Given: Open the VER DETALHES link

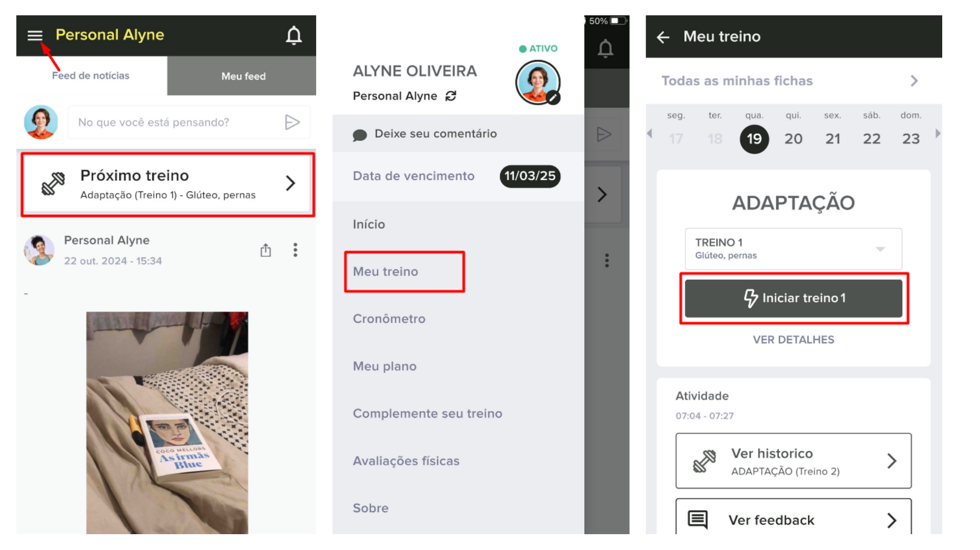Looking at the screenshot, I should click(x=793, y=340).
